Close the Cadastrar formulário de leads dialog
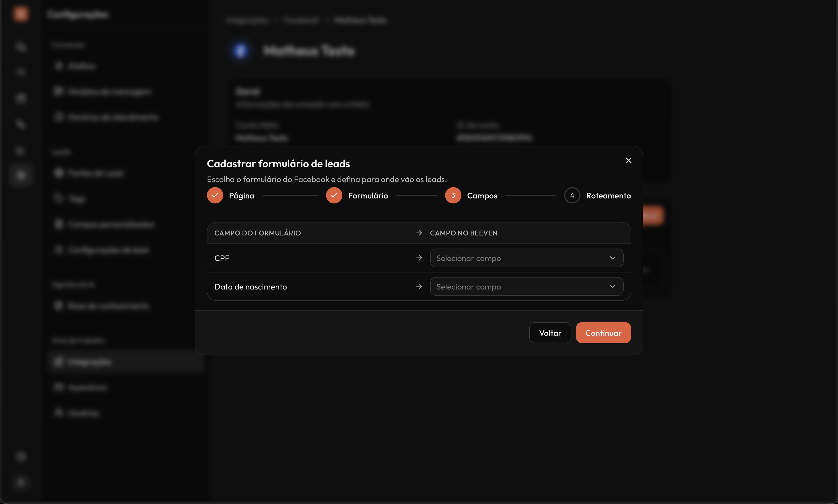Image resolution: width=838 pixels, height=504 pixels. 628,160
